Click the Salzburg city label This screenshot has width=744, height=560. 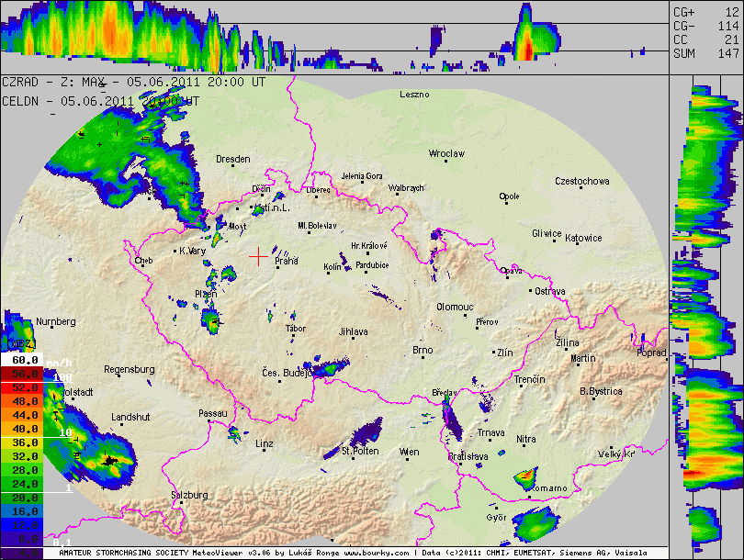click(189, 495)
